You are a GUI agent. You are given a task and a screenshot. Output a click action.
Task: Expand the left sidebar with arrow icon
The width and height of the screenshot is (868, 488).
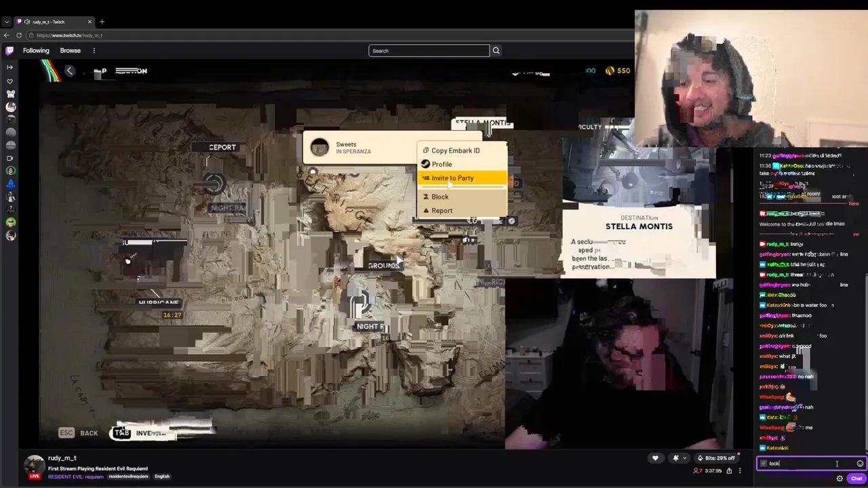point(9,67)
